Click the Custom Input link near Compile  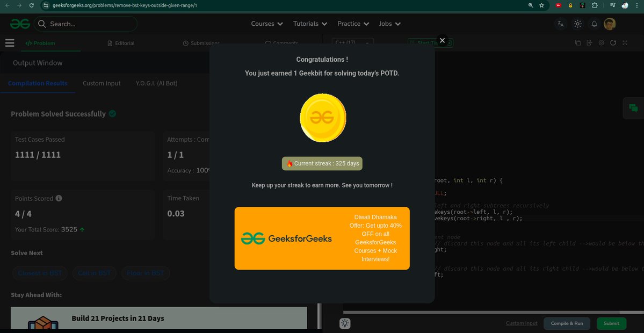pyautogui.click(x=522, y=323)
